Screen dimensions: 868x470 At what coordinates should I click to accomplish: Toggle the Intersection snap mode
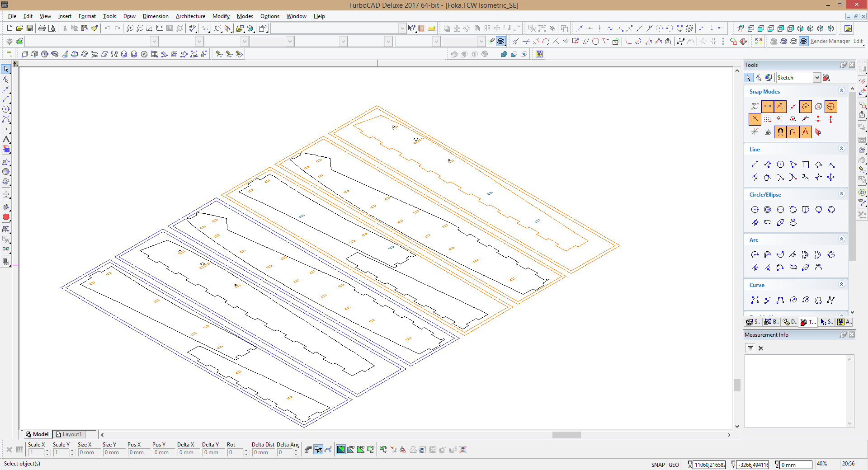pos(755,119)
